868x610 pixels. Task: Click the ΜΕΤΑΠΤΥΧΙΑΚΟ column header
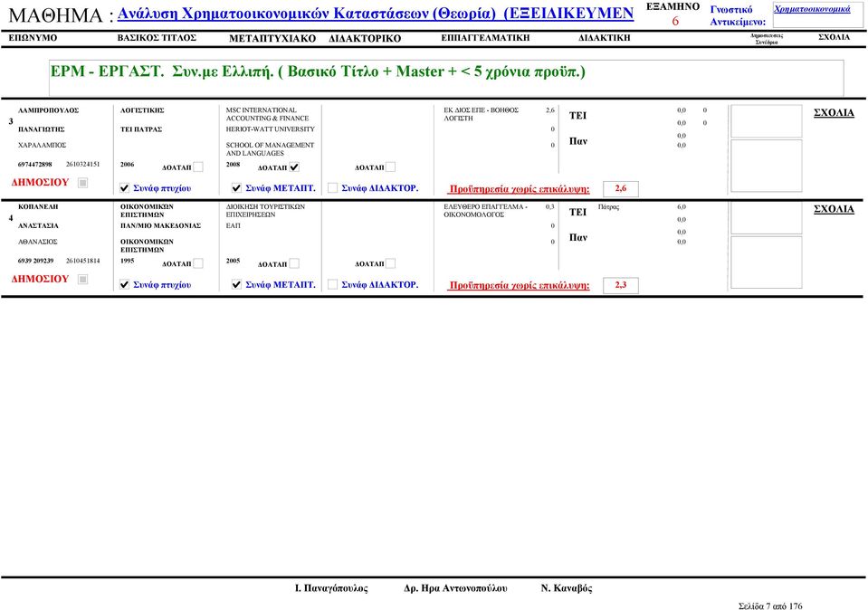[x=272, y=38]
